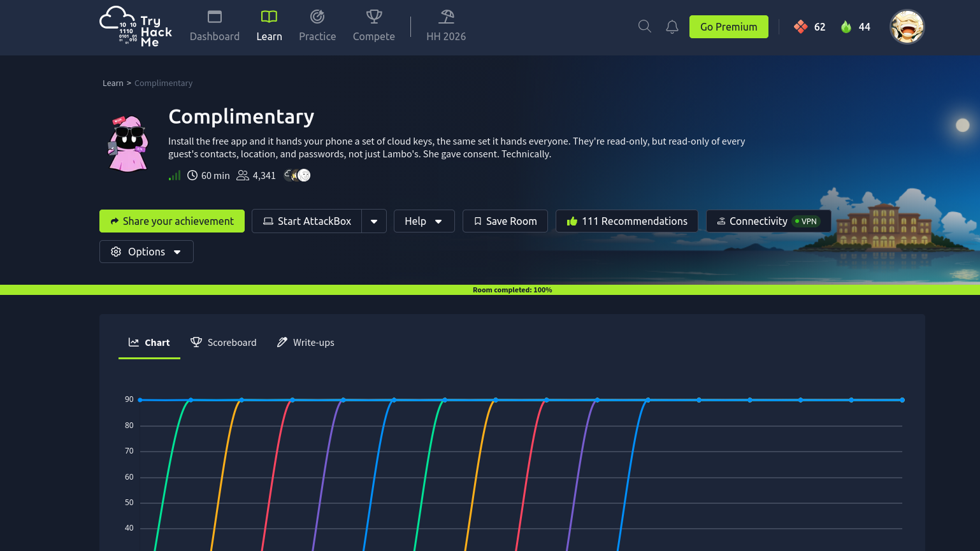This screenshot has height=551, width=980.
Task: Click the Learn breadcrumb link
Action: pos(113,83)
